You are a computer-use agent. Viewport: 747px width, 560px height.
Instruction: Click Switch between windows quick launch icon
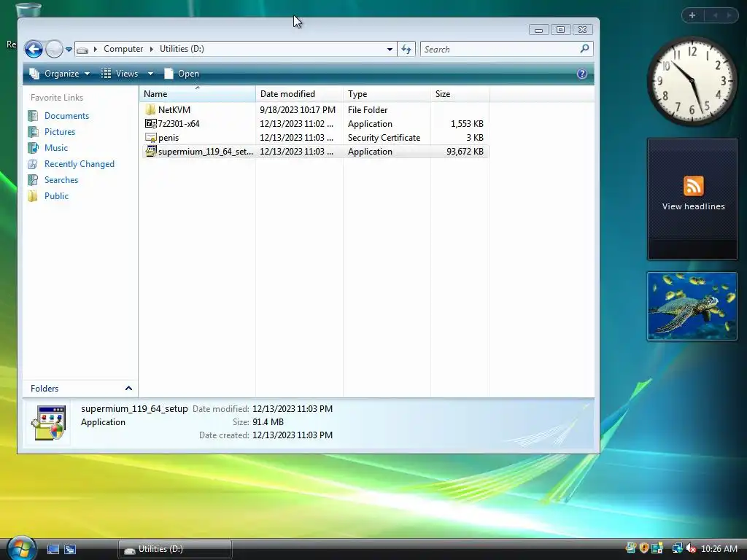pos(70,550)
